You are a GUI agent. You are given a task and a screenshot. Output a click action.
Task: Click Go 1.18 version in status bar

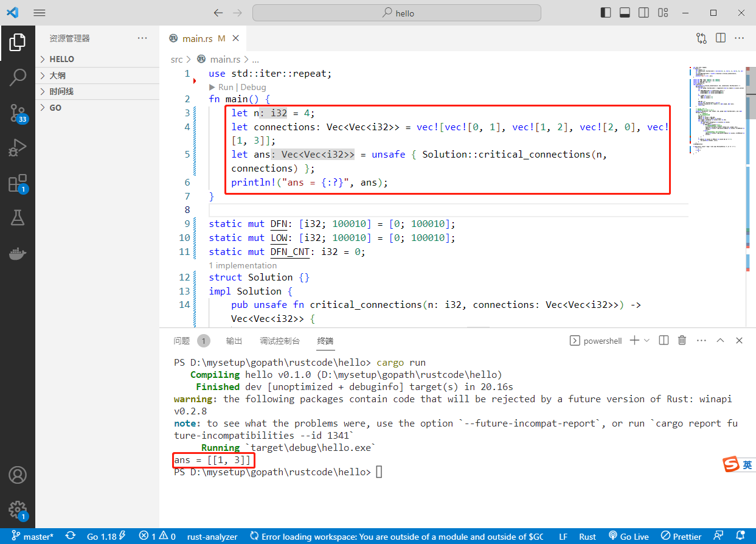[x=106, y=537]
